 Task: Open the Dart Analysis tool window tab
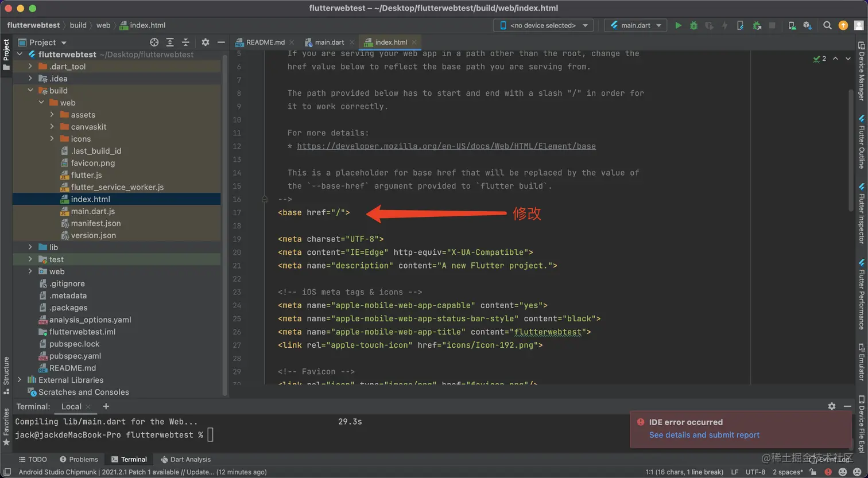185,459
